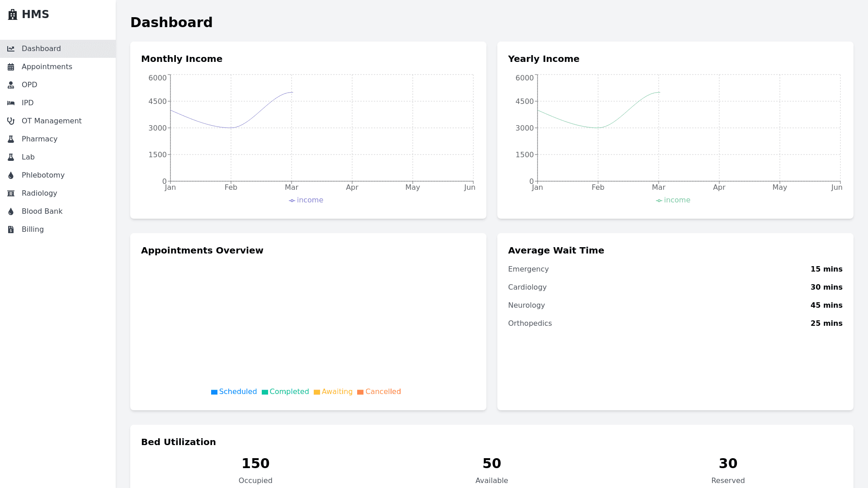Click the Appointments calendar icon
The height and width of the screenshot is (488, 868).
[11, 67]
